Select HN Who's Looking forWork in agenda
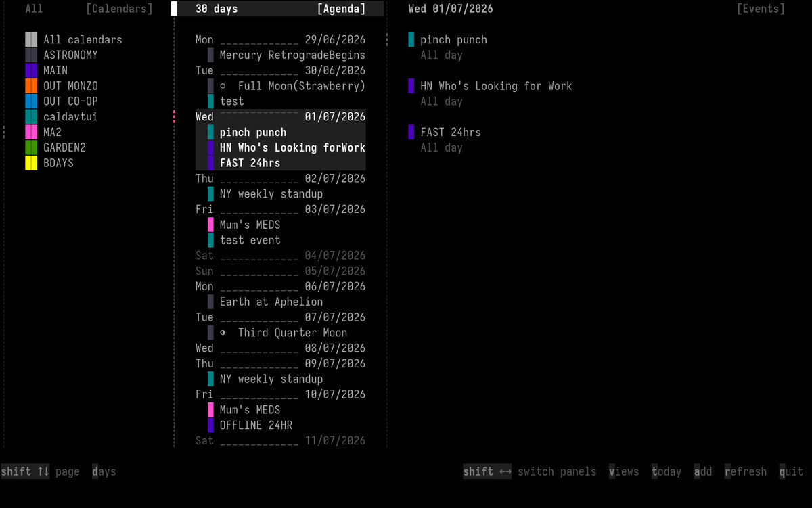812x508 pixels. tap(292, 147)
